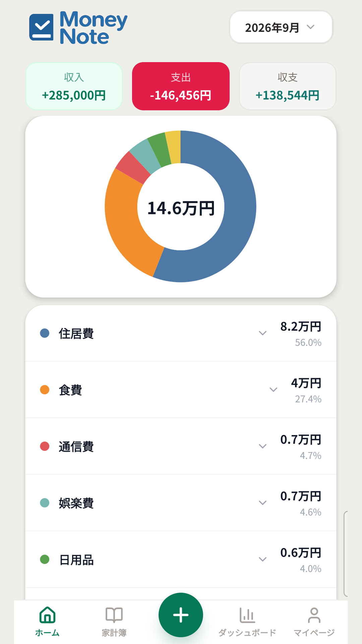Expand the 通信費 category chevron
Screen dimensions: 362x644
coord(263,446)
